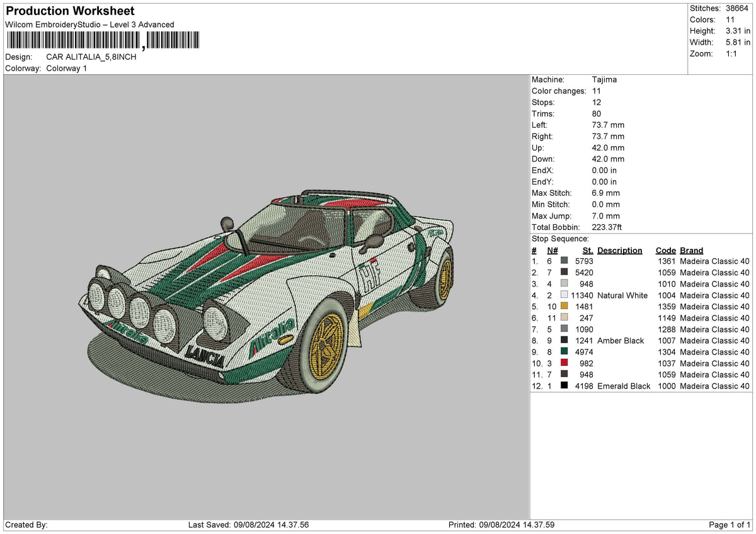Click the Trims value 80
Viewport: 756px width, 534px height.
coord(597,113)
